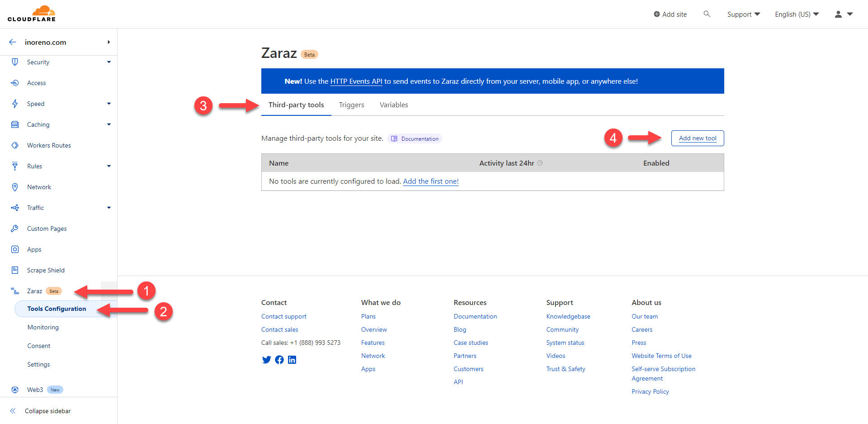Viewport: 868px width, 424px height.
Task: Click the Twitter icon in footer
Action: (266, 360)
